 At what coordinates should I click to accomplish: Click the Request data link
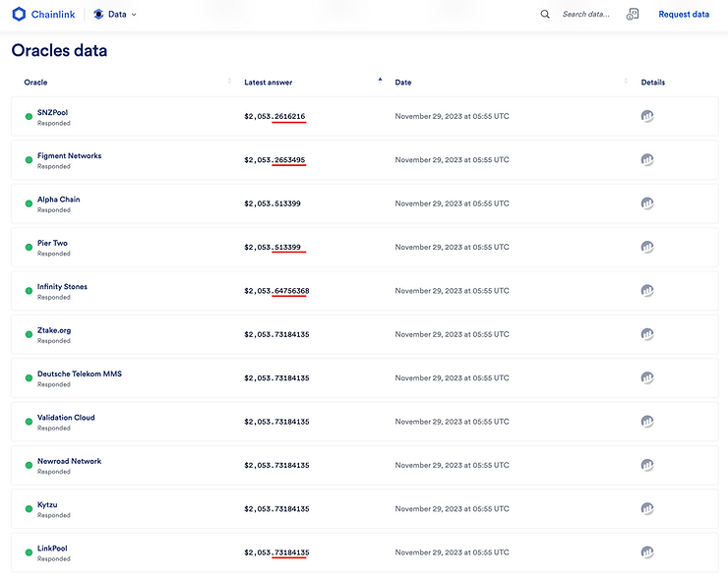[684, 15]
